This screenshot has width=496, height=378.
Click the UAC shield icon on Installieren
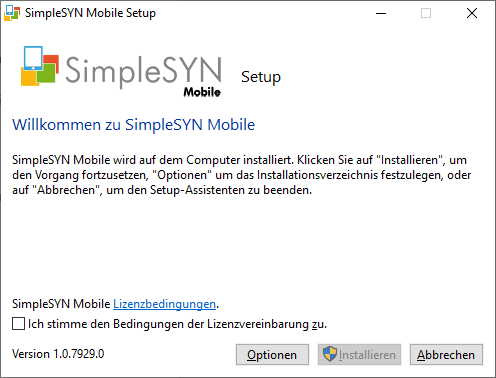tap(330, 354)
